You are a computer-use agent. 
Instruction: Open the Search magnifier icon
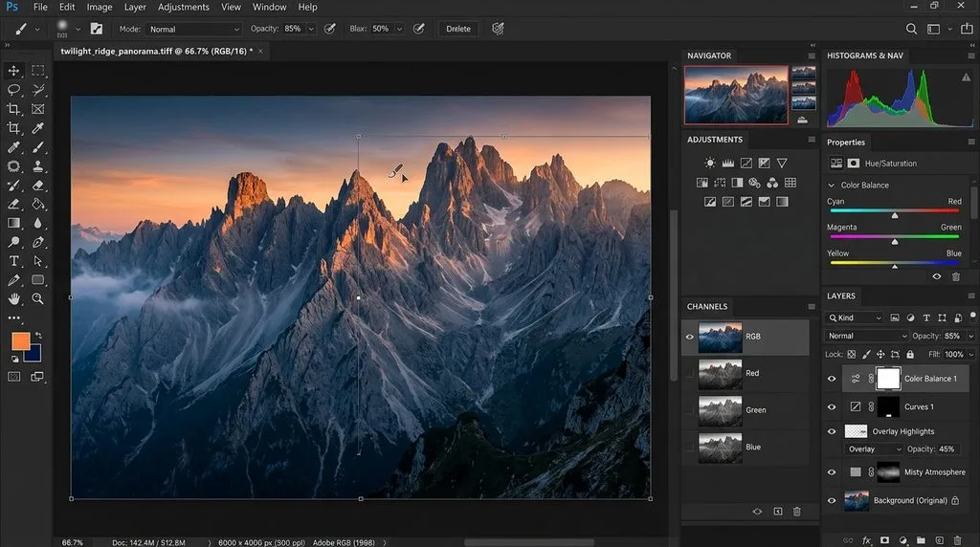point(911,29)
